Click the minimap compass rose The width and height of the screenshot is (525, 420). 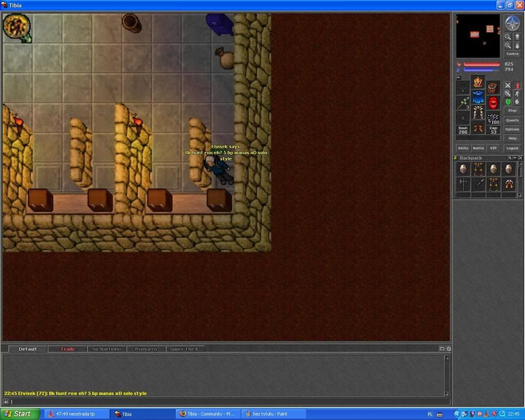click(x=512, y=23)
